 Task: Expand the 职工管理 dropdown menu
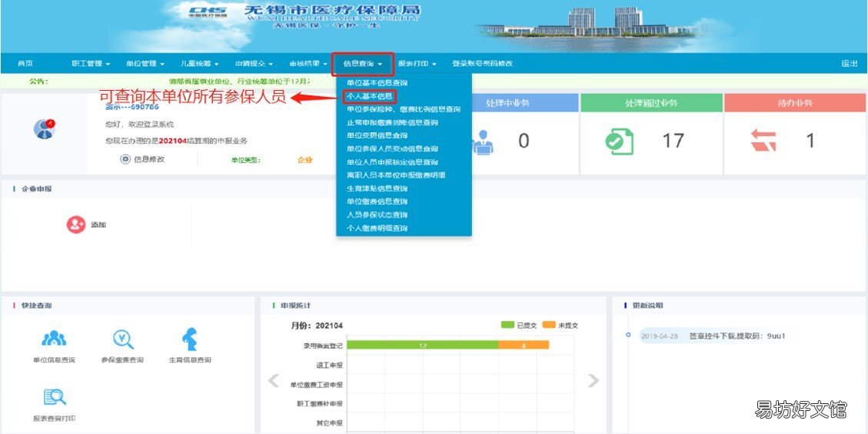[x=91, y=64]
